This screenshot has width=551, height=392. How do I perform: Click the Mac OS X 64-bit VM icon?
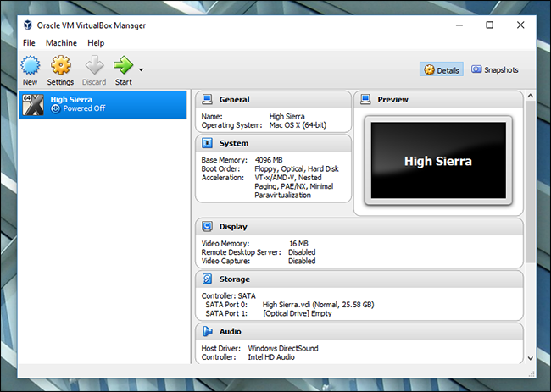33,105
